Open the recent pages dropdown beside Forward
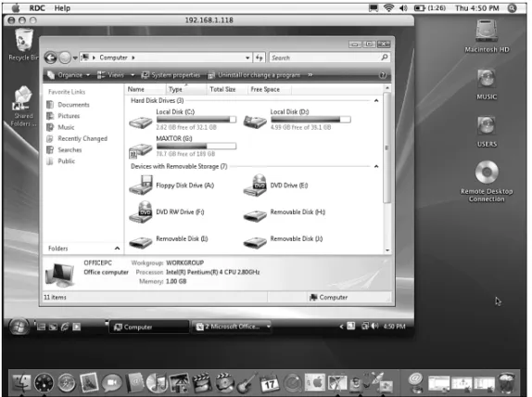 (x=75, y=58)
